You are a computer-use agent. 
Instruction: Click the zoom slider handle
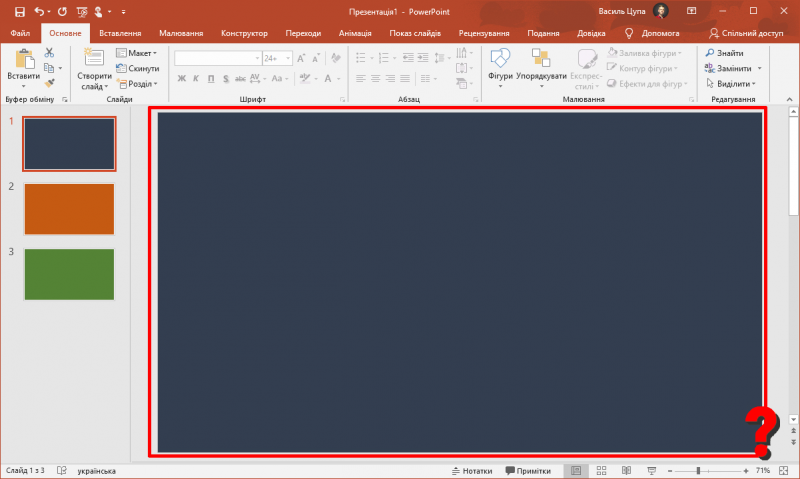698,470
